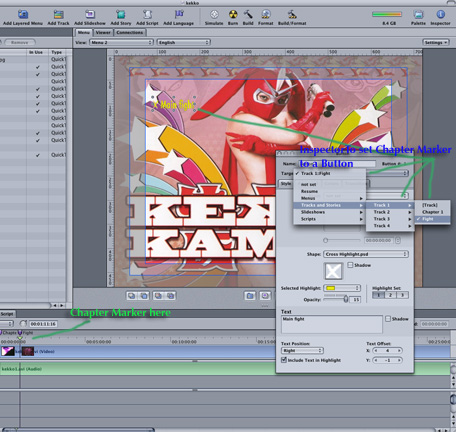Click the Add Script toolbar icon
The height and width of the screenshot is (432, 456).
[147, 14]
